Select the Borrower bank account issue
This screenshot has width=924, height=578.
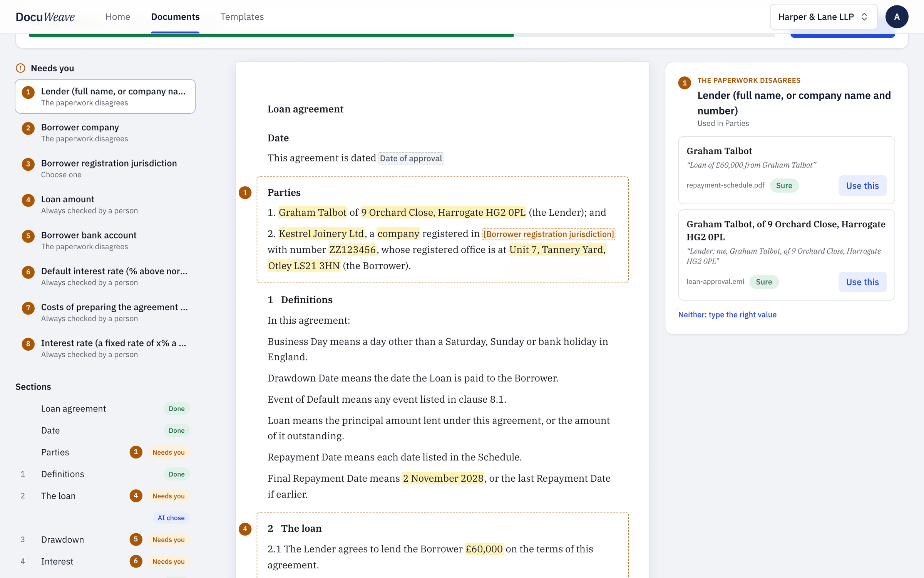[x=105, y=240]
